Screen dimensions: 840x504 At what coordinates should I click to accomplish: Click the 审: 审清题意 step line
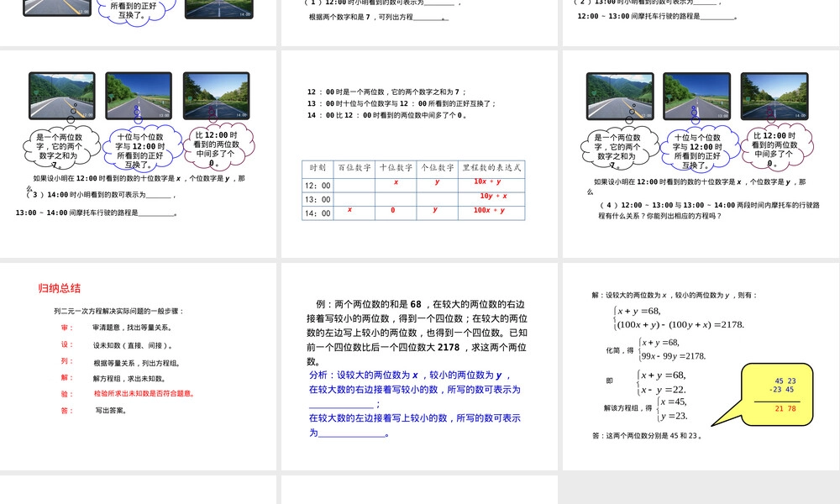click(x=116, y=328)
